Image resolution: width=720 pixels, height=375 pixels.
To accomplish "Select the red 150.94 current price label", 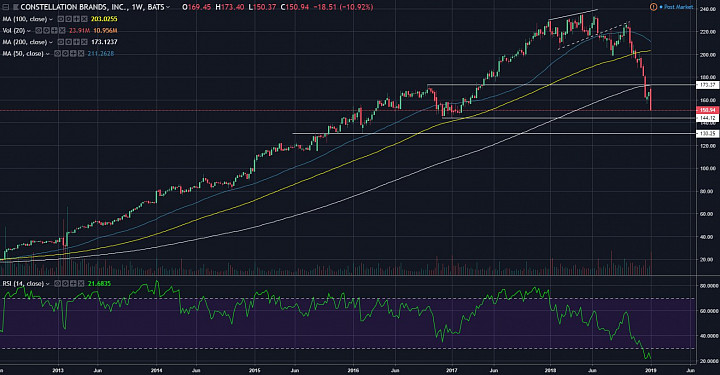I will (x=708, y=110).
